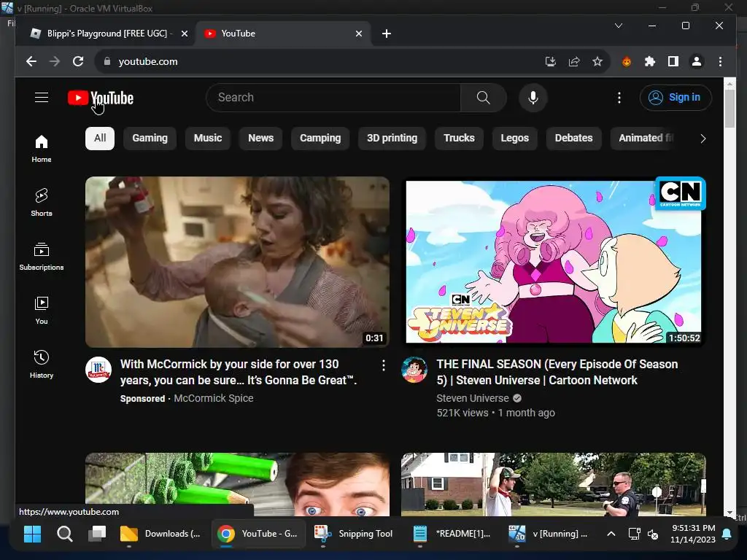Share this page icon in address bar
This screenshot has width=747, height=560.
coord(574,61)
